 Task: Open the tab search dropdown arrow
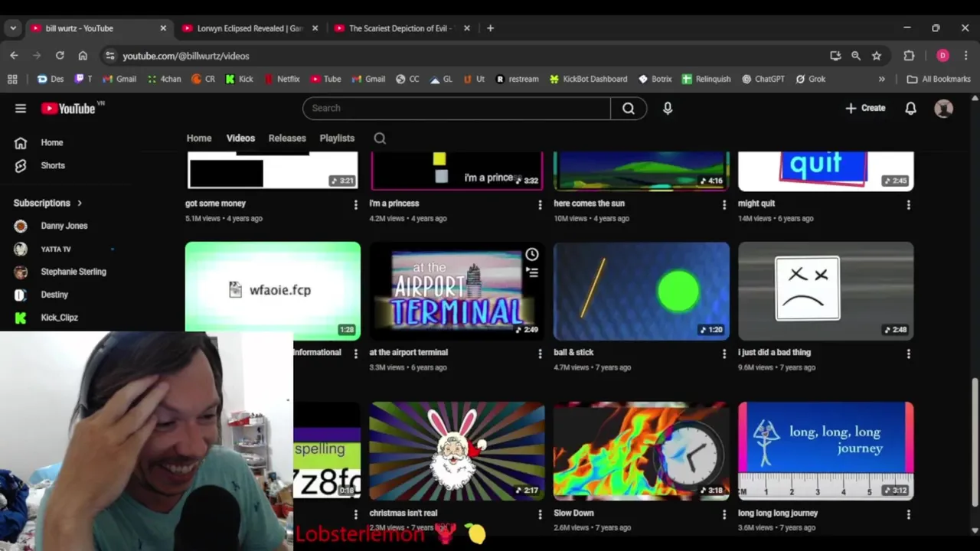click(x=12, y=28)
